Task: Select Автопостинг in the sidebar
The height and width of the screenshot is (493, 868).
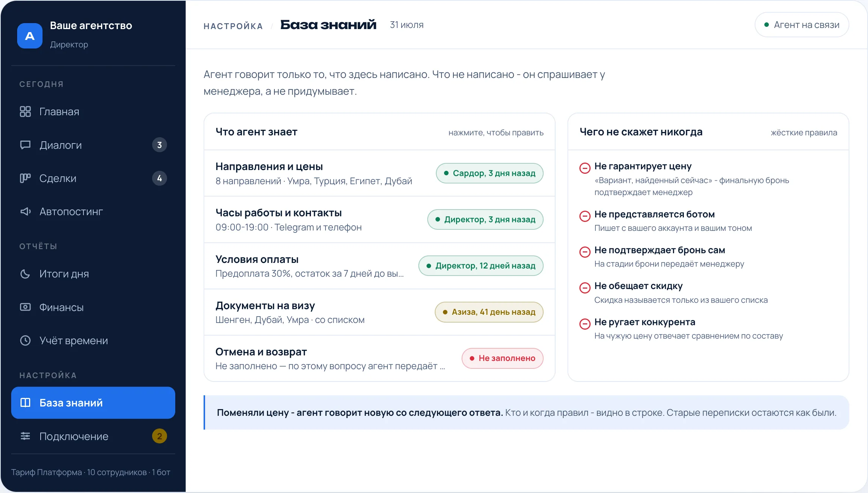Action: point(93,211)
